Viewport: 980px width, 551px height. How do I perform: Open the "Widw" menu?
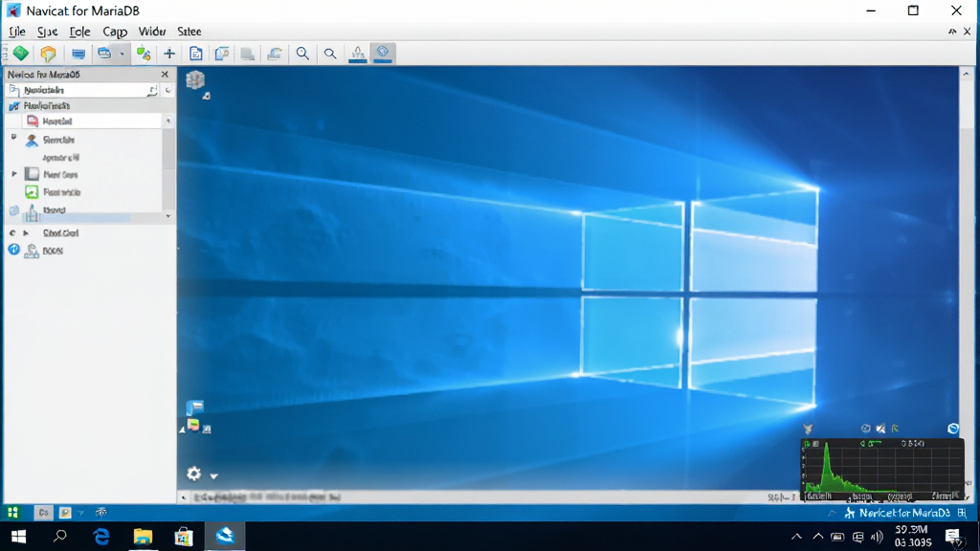point(152,32)
